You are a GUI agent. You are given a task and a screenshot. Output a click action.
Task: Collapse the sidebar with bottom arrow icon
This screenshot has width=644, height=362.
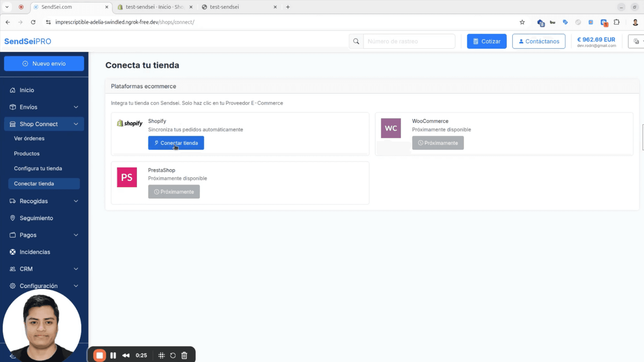pos(12,356)
